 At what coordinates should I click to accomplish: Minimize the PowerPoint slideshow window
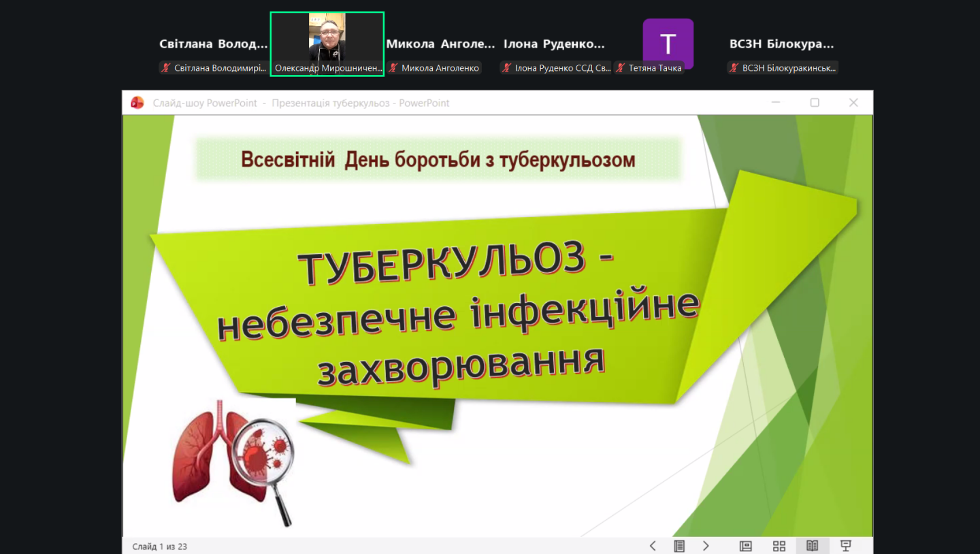(776, 103)
